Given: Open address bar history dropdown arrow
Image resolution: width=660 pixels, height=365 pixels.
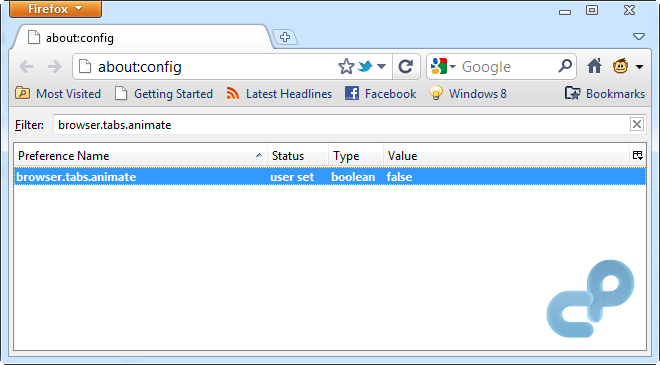Looking at the screenshot, I should coord(381,66).
